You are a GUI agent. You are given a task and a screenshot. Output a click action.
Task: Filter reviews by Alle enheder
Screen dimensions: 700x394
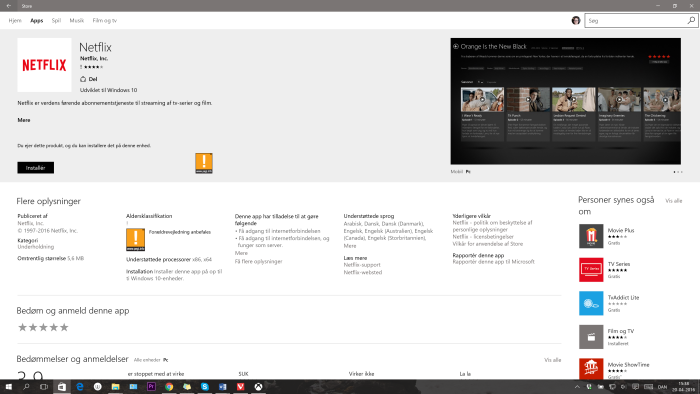[147, 360]
